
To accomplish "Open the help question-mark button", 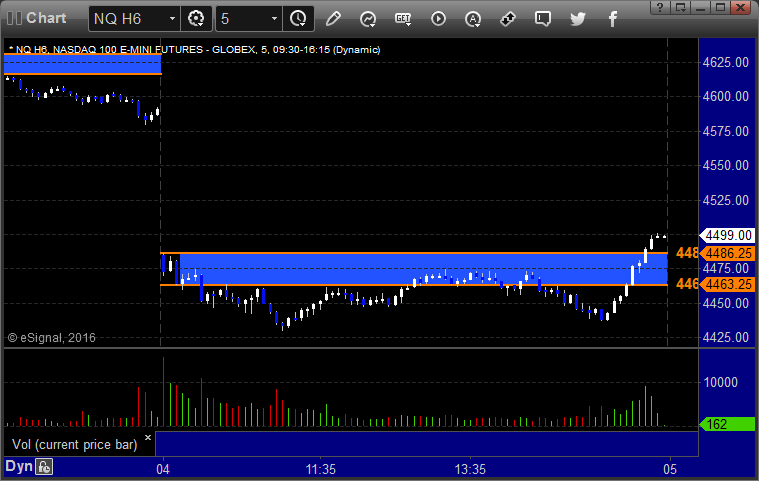I will click(659, 7).
